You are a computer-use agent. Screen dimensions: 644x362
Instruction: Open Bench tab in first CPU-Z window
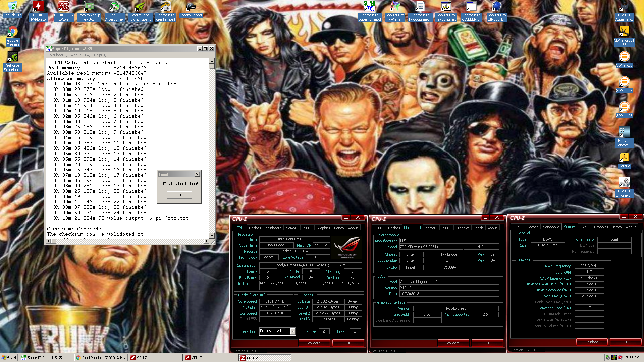[339, 228]
